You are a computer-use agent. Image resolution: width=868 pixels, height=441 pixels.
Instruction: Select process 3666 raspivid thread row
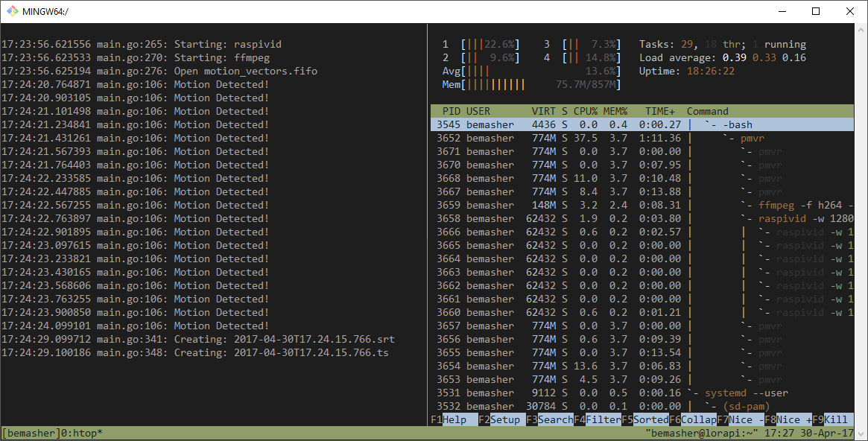pos(642,232)
